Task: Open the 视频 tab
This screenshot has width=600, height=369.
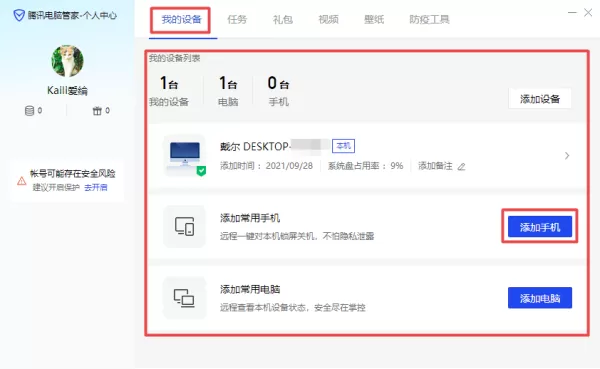Action: point(328,20)
